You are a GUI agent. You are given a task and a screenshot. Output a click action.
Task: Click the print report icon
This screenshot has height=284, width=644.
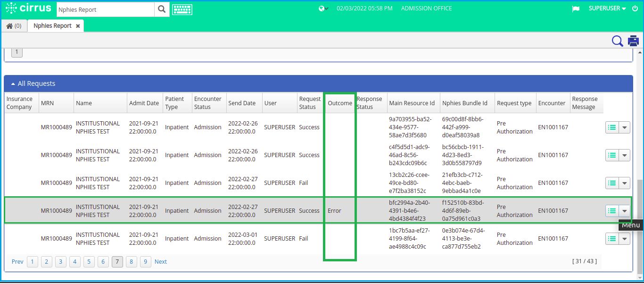[633, 41]
